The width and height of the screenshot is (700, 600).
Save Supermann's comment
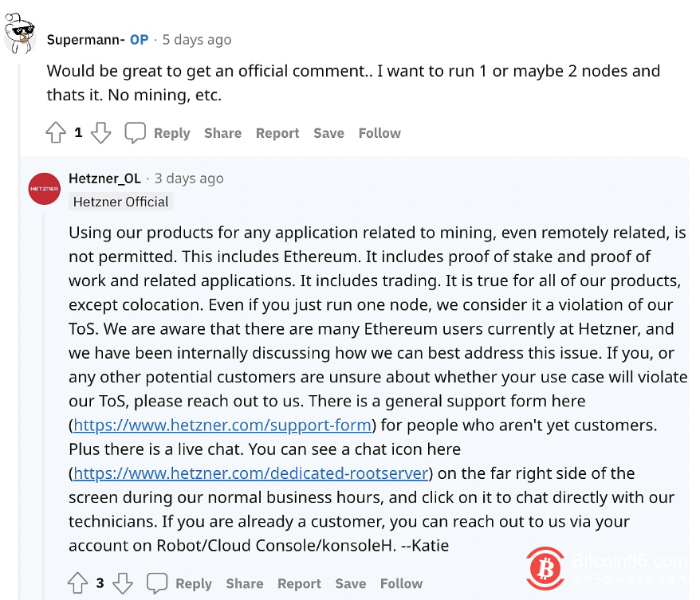[328, 133]
